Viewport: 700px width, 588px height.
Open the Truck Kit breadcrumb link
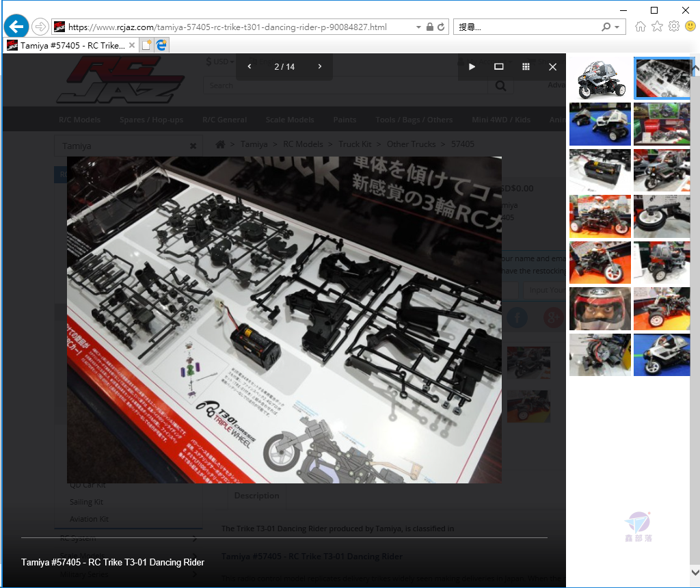(x=355, y=144)
